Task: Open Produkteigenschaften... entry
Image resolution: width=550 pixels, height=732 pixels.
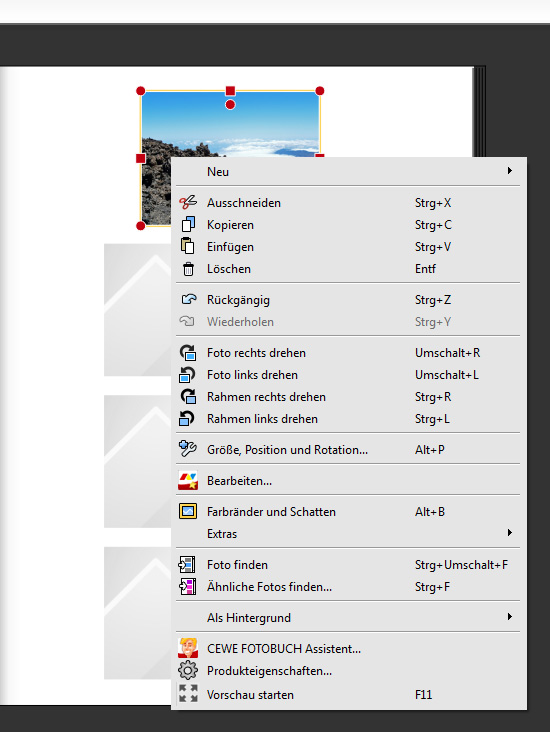Action: [x=348, y=670]
